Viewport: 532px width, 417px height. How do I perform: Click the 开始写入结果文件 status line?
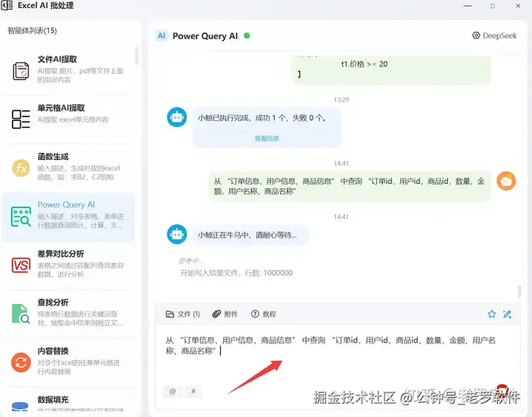(x=236, y=273)
